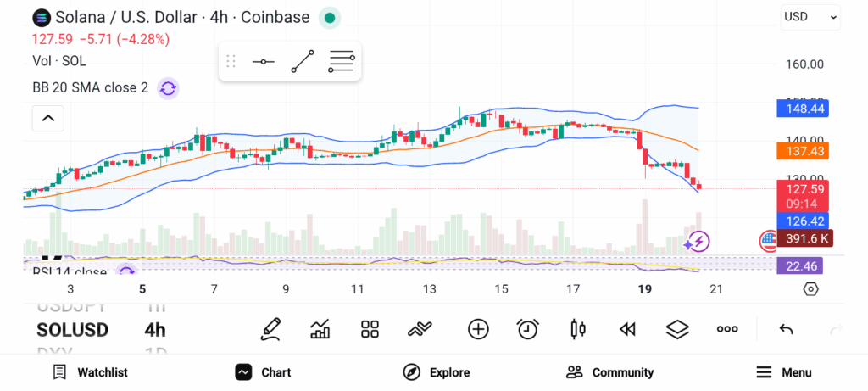Toggle the Bollinger Bands refresh icon

click(168, 87)
